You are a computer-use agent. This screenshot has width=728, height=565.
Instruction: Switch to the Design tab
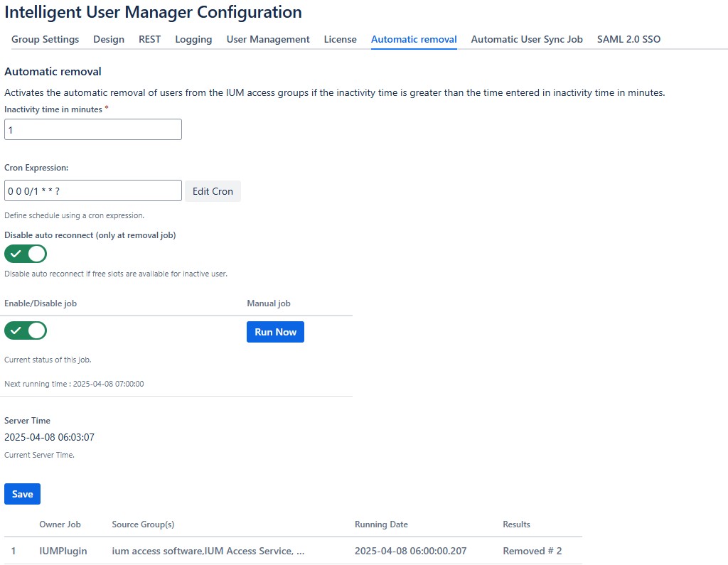[x=109, y=39]
